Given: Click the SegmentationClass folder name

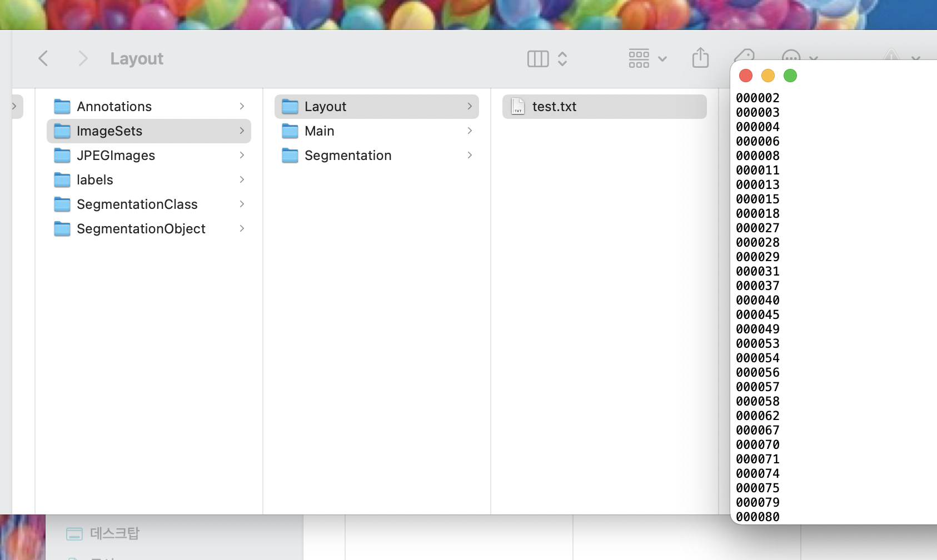Looking at the screenshot, I should pos(137,204).
